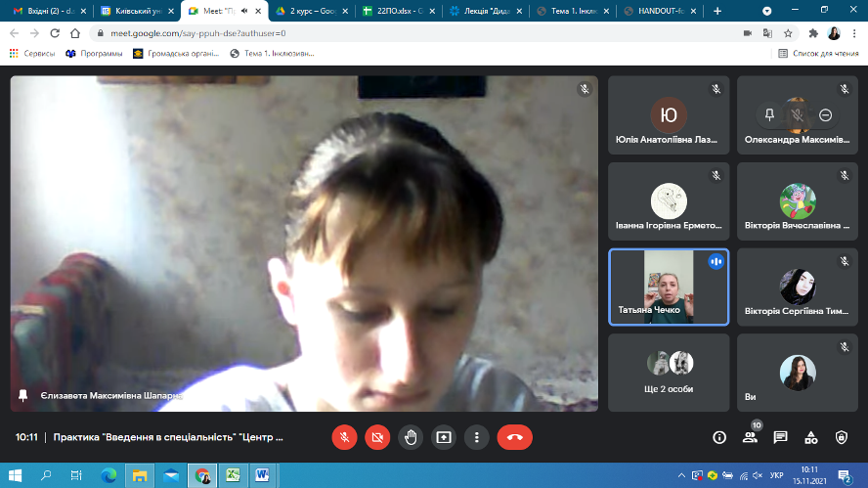The width and height of the screenshot is (868, 488).
Task: Open File Explorer from taskbar
Action: coord(140,475)
